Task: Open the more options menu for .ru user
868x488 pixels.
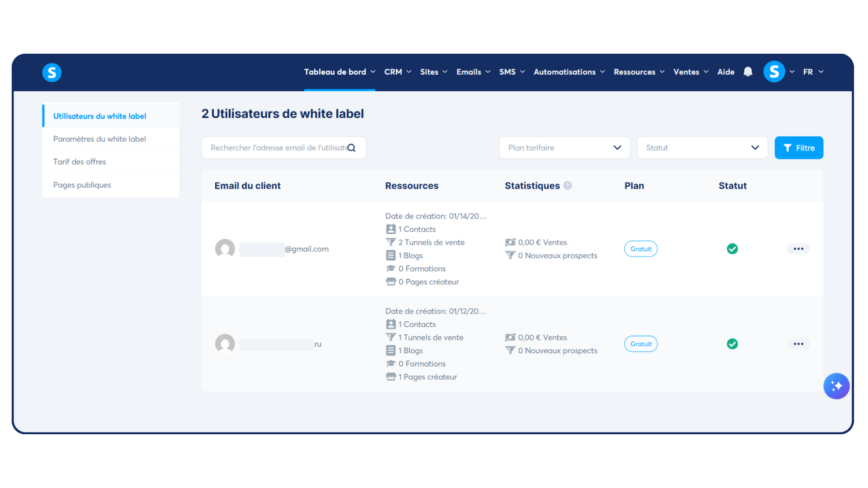Action: [799, 344]
